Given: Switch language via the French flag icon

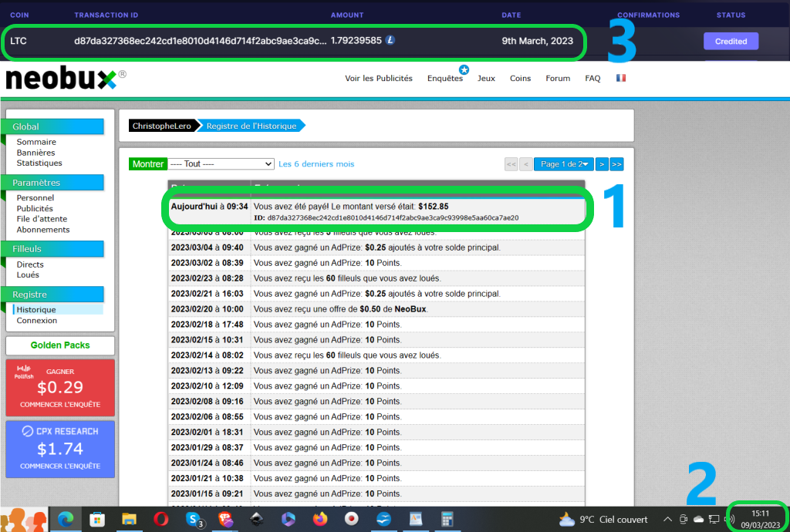Looking at the screenshot, I should [x=621, y=78].
